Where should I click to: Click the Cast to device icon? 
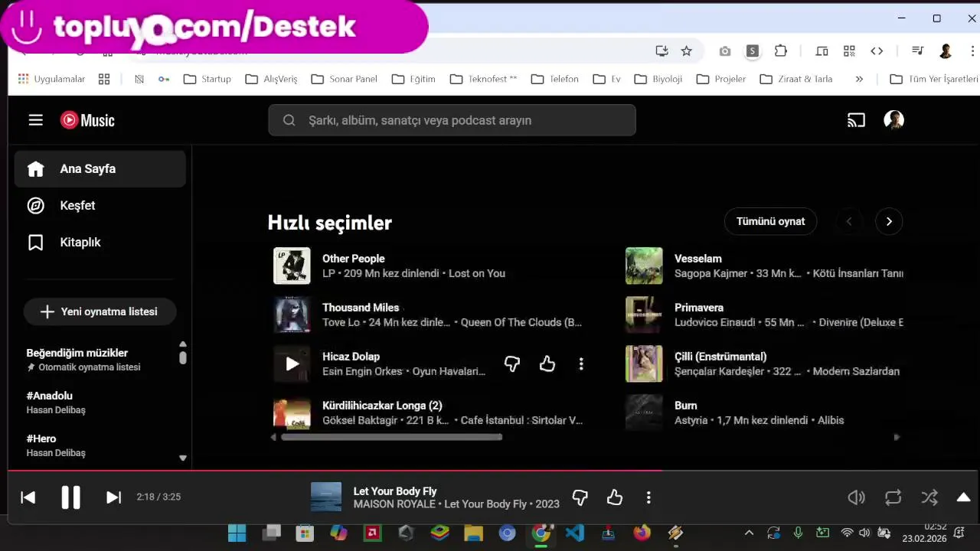coord(856,120)
